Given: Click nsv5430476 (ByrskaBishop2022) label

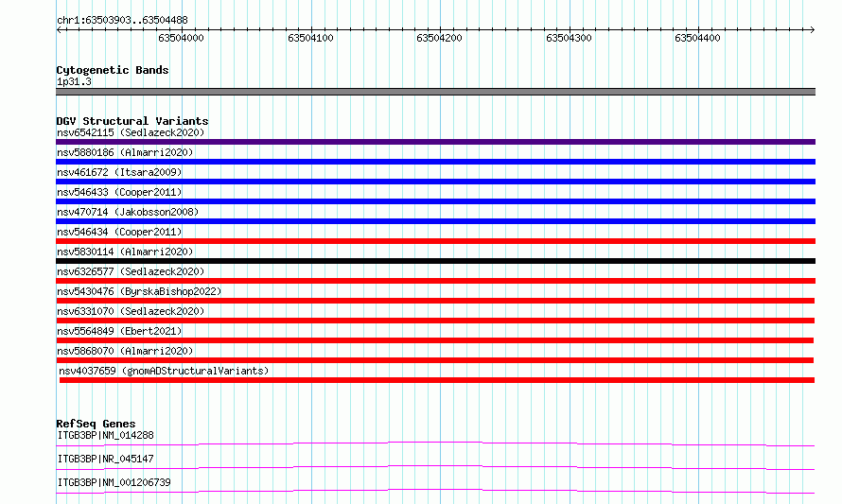Looking at the screenshot, I should [x=139, y=291].
